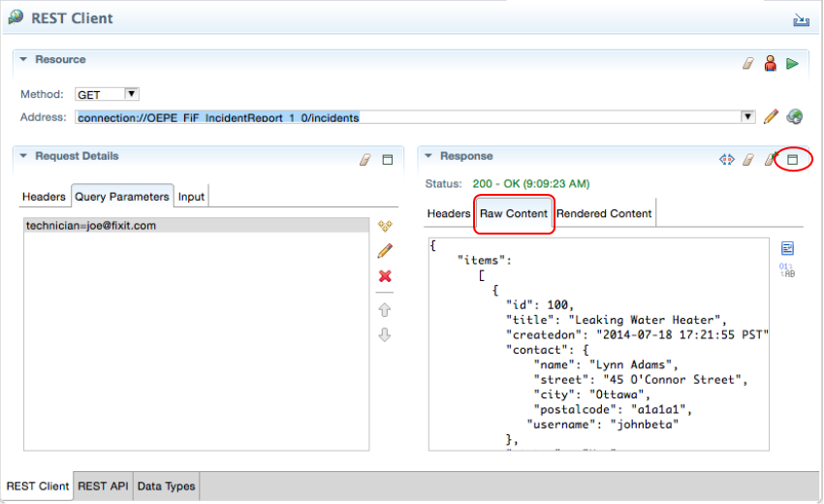Open the Method dropdown showing GET
824x504 pixels.
[x=107, y=95]
